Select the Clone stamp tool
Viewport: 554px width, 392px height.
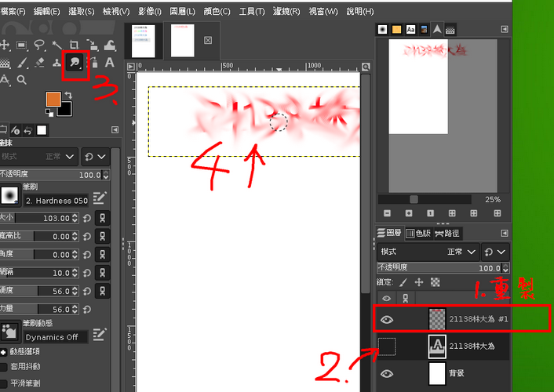(x=57, y=62)
